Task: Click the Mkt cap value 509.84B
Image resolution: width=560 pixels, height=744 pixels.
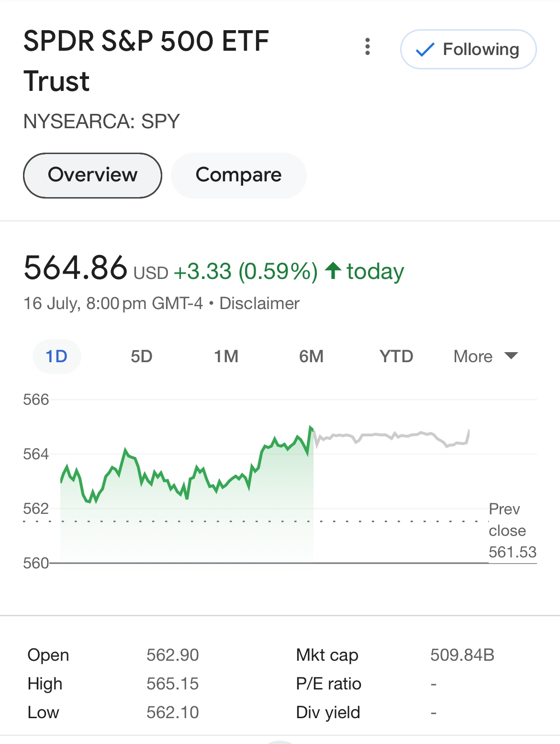Action: click(x=462, y=655)
